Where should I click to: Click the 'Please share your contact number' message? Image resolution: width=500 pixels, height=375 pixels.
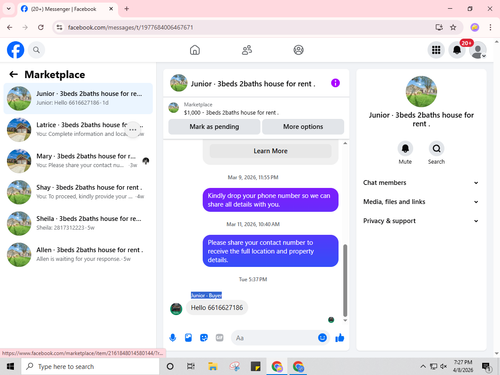(x=270, y=251)
